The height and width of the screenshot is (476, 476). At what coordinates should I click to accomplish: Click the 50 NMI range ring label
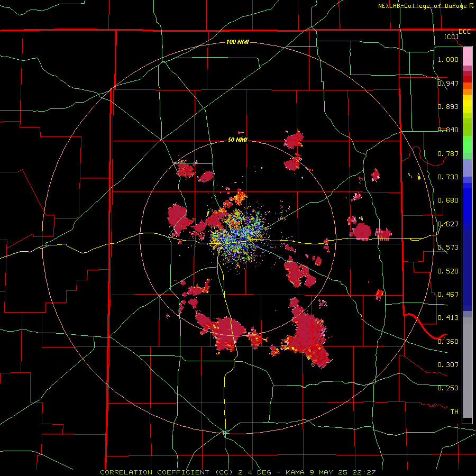(x=237, y=140)
